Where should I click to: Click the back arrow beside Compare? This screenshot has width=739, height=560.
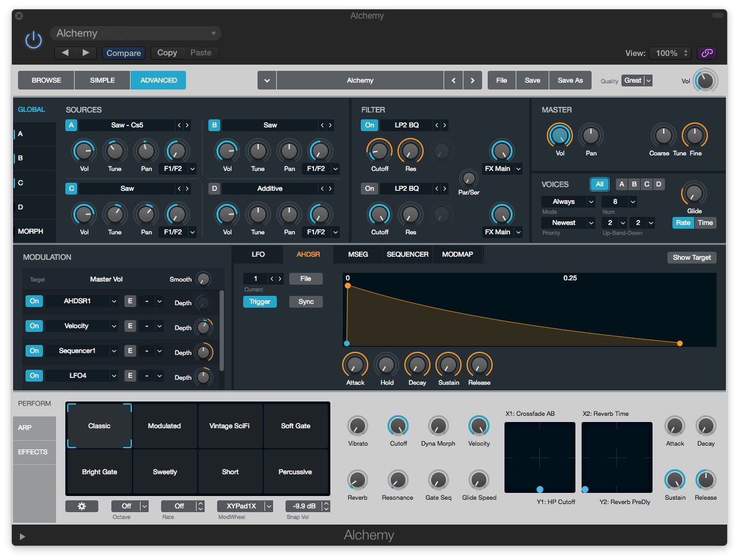[x=65, y=53]
